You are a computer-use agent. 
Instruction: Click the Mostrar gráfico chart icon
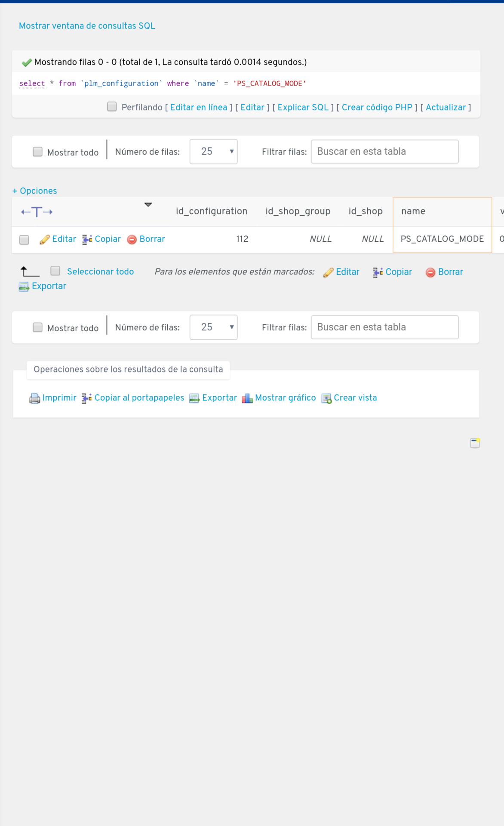point(247,398)
